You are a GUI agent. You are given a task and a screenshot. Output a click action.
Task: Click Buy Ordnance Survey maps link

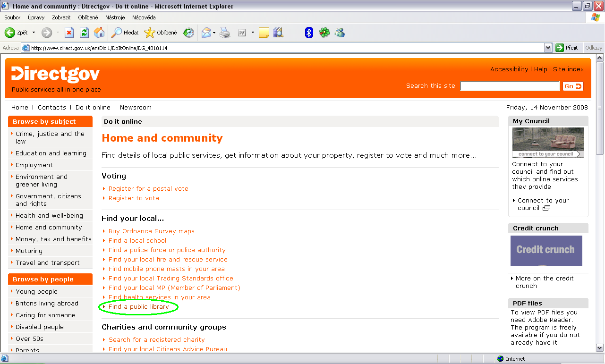point(152,231)
